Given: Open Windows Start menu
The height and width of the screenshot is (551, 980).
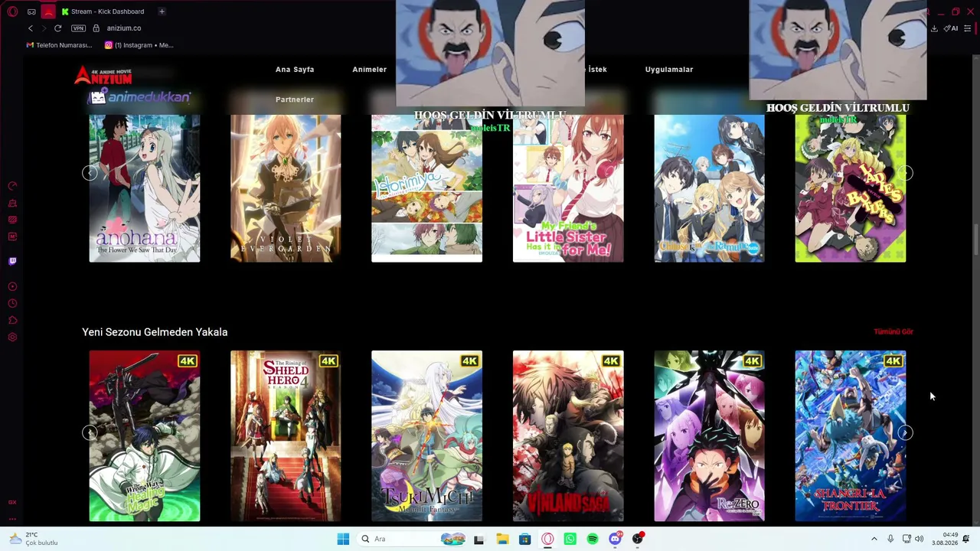Looking at the screenshot, I should pos(343,539).
